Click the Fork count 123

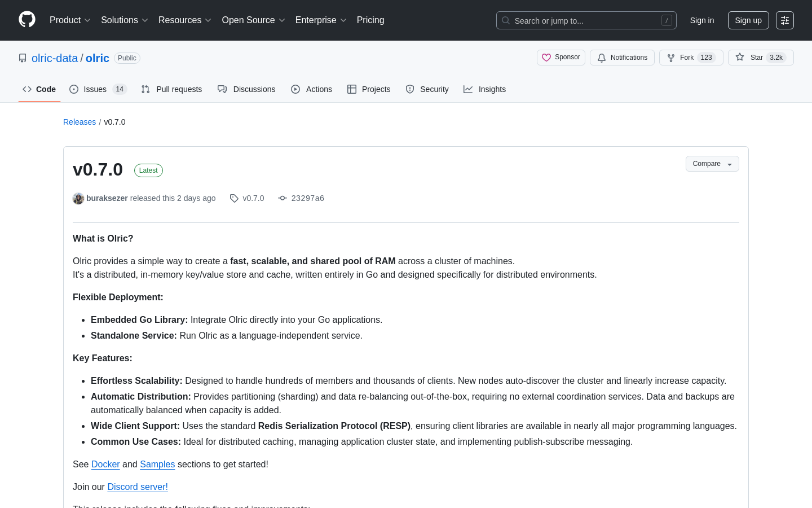point(706,58)
